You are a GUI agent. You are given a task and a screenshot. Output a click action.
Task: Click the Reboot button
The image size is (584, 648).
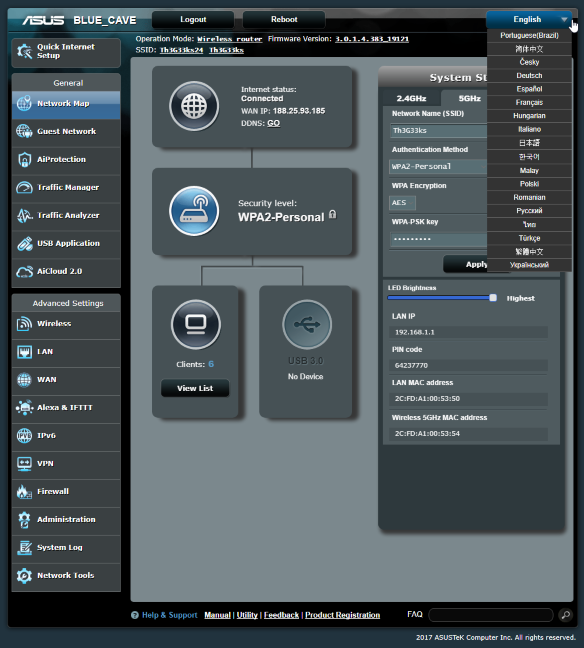[x=284, y=19]
